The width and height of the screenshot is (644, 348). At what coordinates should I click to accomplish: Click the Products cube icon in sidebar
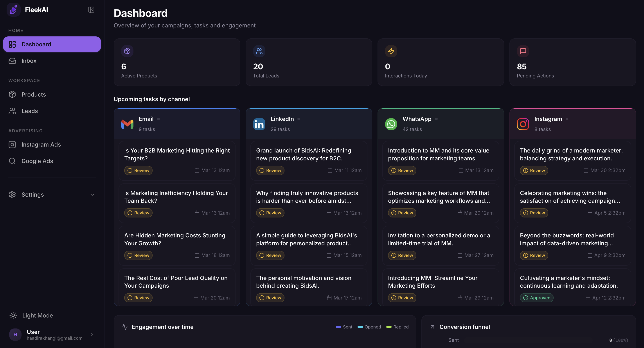pyautogui.click(x=12, y=95)
